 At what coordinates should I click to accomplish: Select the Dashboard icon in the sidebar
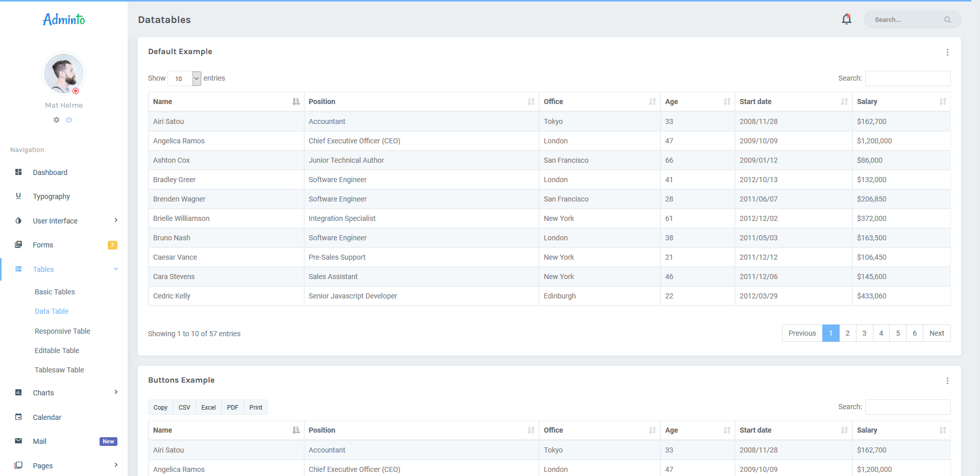click(x=18, y=172)
